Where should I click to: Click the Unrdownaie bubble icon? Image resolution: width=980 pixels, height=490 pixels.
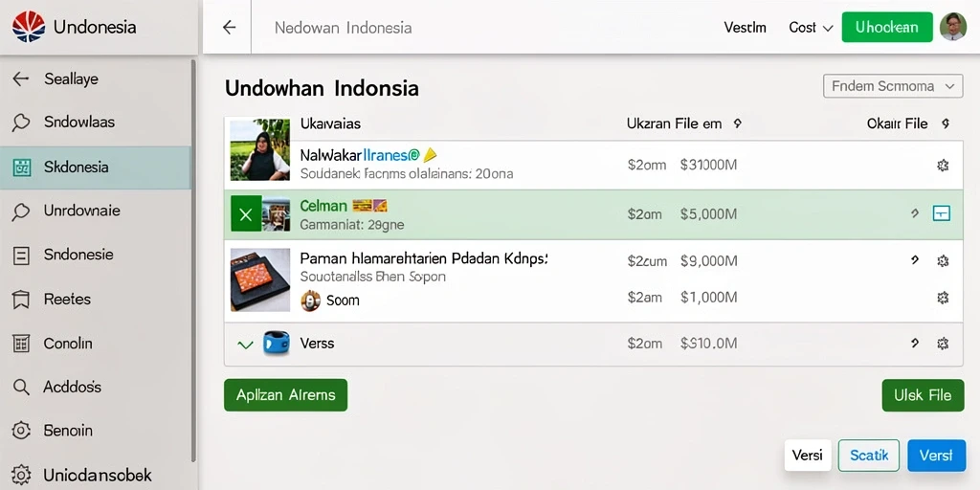21,212
